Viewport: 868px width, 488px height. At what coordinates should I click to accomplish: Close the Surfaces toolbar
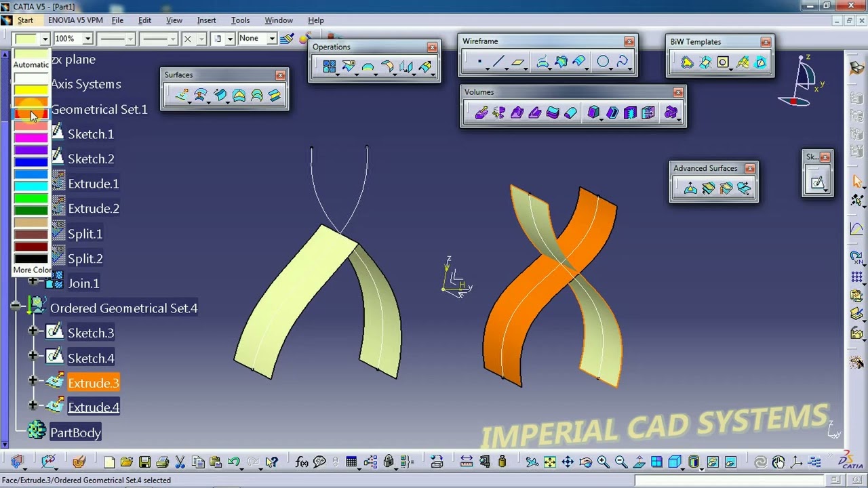(x=280, y=75)
